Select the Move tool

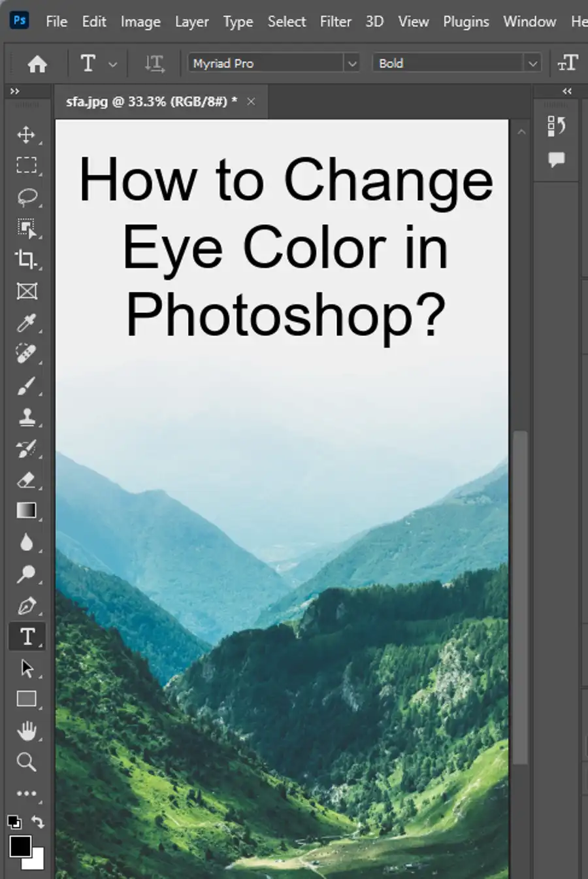point(26,135)
